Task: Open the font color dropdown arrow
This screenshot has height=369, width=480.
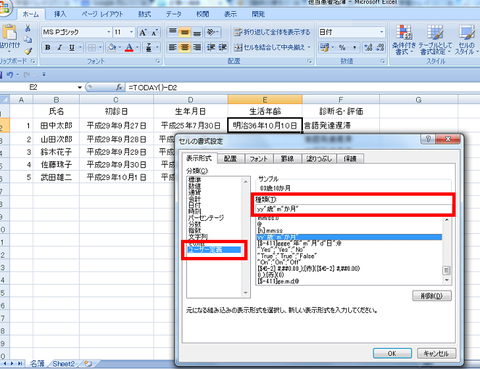Action: [x=137, y=48]
